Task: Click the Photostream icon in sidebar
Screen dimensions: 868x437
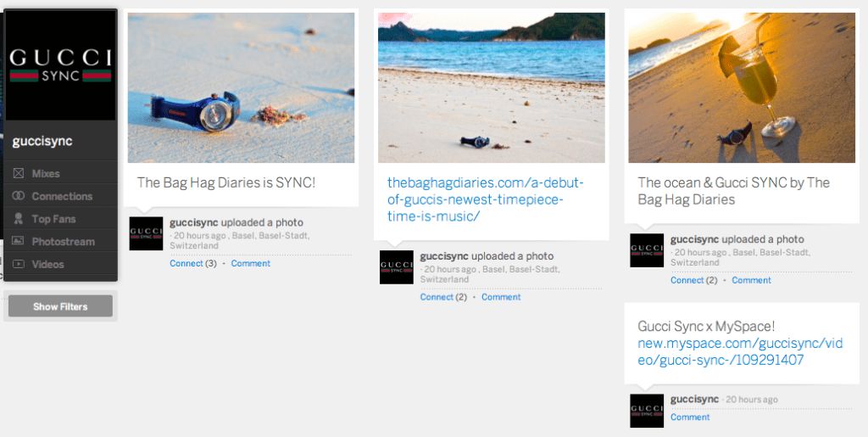Action: (19, 242)
